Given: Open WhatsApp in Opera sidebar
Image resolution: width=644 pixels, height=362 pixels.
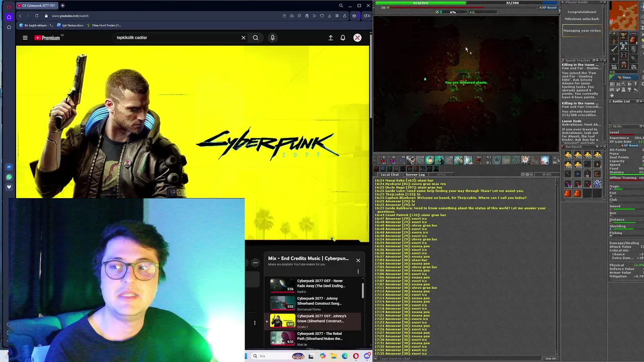Looking at the screenshot, I should 9,177.
